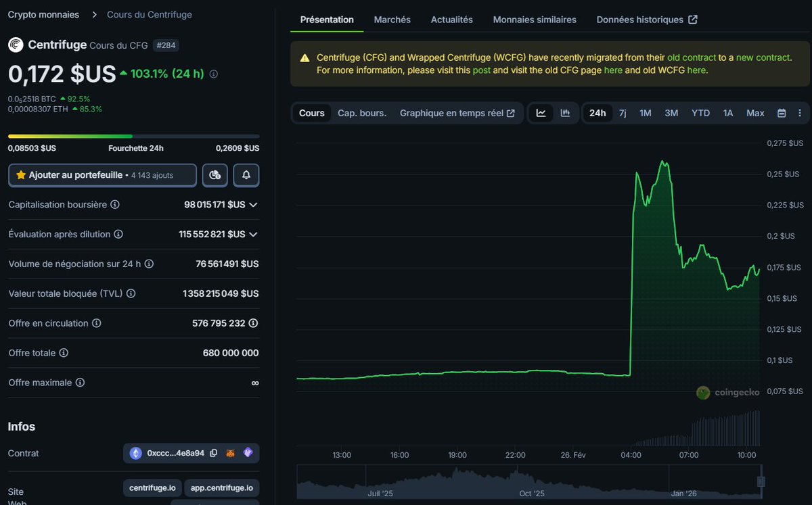Open the calendar date range picker icon
The image size is (812, 505).
pos(782,113)
